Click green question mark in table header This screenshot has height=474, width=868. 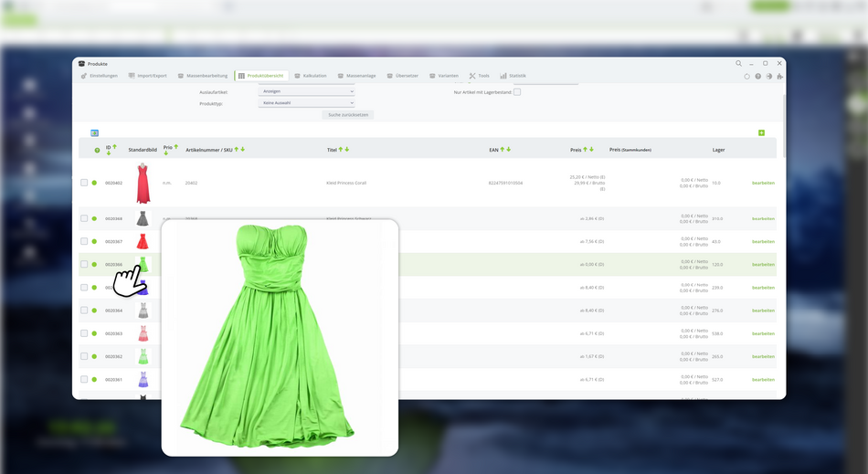coord(97,150)
